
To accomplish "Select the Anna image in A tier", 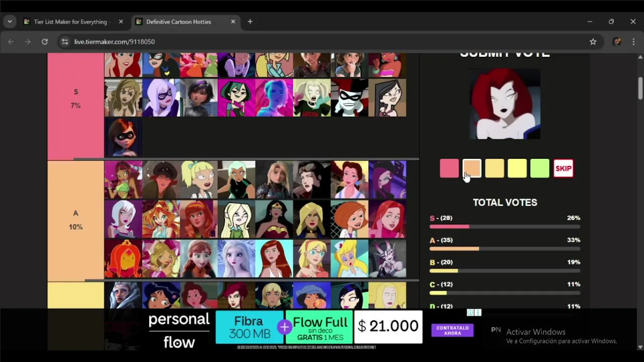I will (199, 259).
